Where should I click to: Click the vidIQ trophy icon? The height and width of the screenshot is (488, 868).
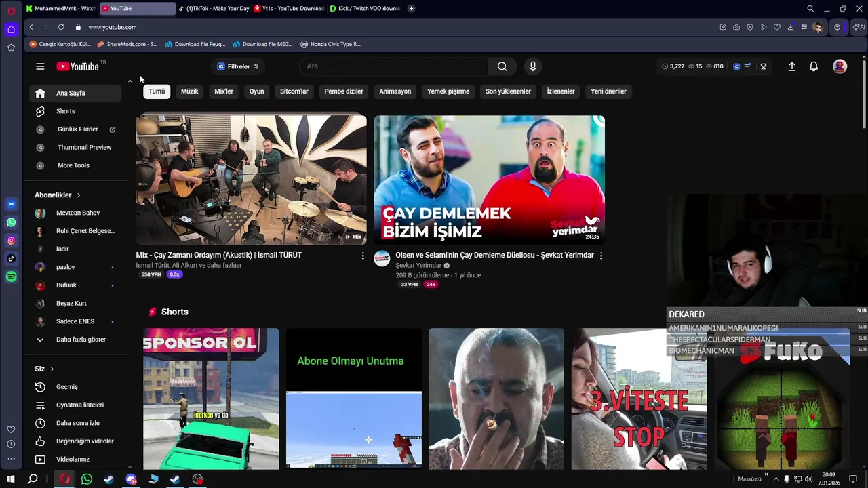pos(763,66)
